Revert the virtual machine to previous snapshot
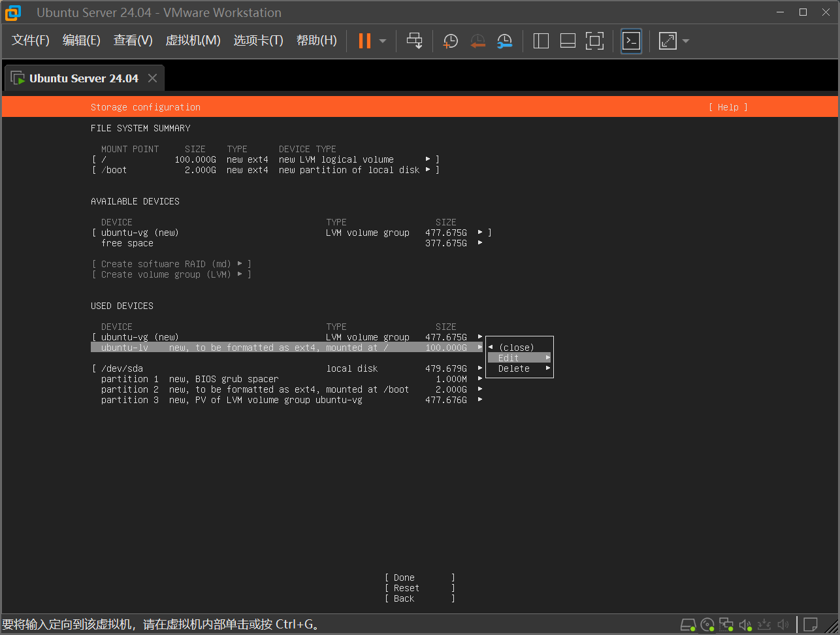 tap(477, 41)
